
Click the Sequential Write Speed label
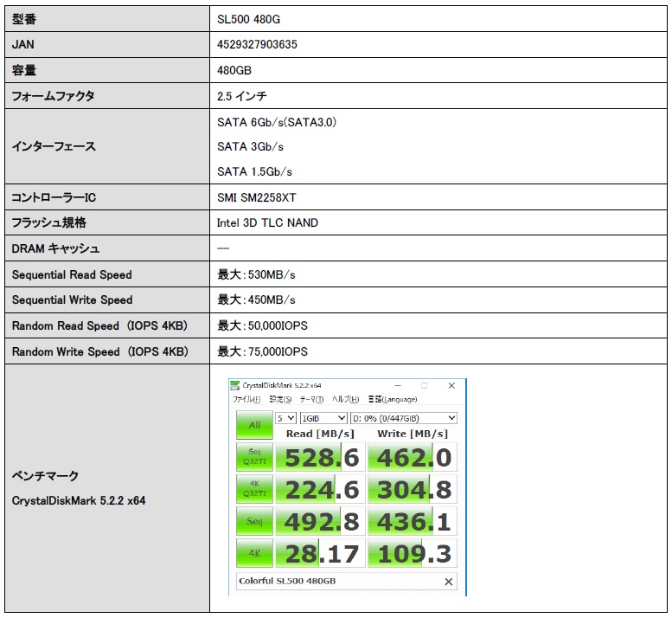tap(72, 300)
